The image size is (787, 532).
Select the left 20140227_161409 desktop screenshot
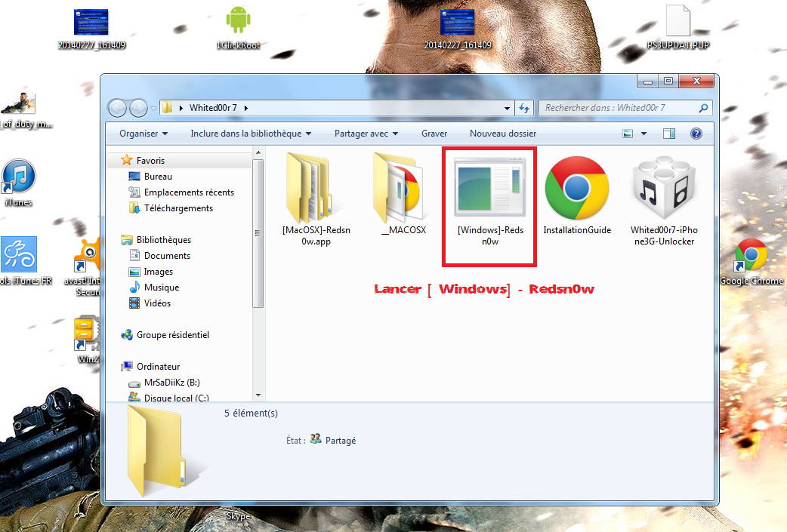(x=91, y=29)
